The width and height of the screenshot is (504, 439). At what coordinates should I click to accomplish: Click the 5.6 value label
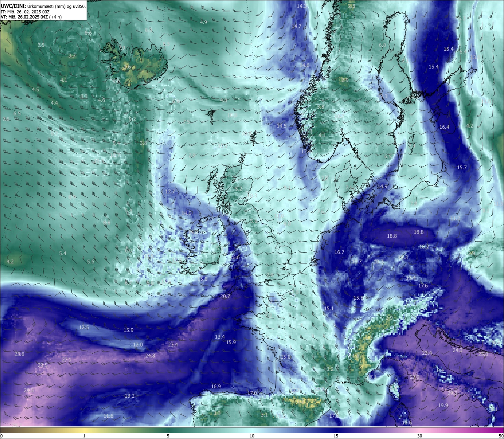[x=91, y=261]
